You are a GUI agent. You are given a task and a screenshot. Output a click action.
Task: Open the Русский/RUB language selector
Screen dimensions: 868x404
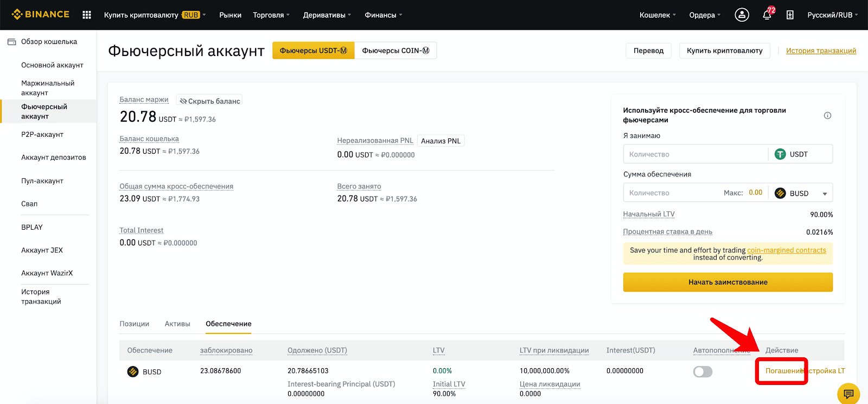tap(833, 15)
